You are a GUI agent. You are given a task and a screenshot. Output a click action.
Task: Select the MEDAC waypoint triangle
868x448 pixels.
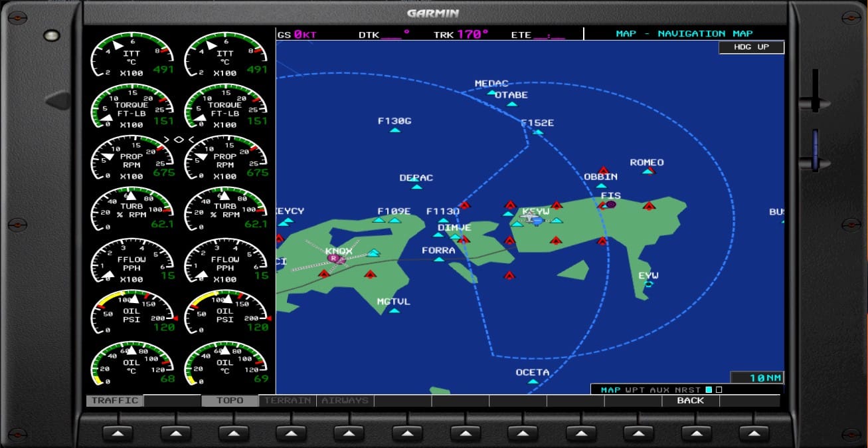pyautogui.click(x=491, y=92)
